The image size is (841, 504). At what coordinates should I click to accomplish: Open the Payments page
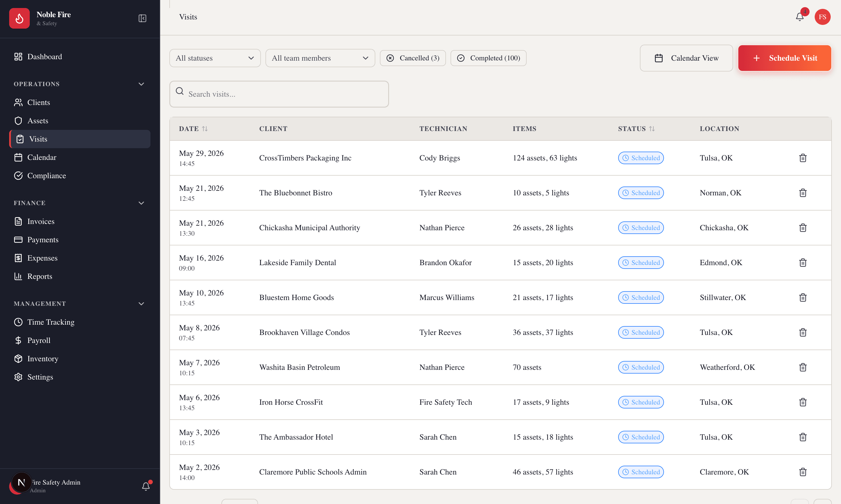click(80, 240)
